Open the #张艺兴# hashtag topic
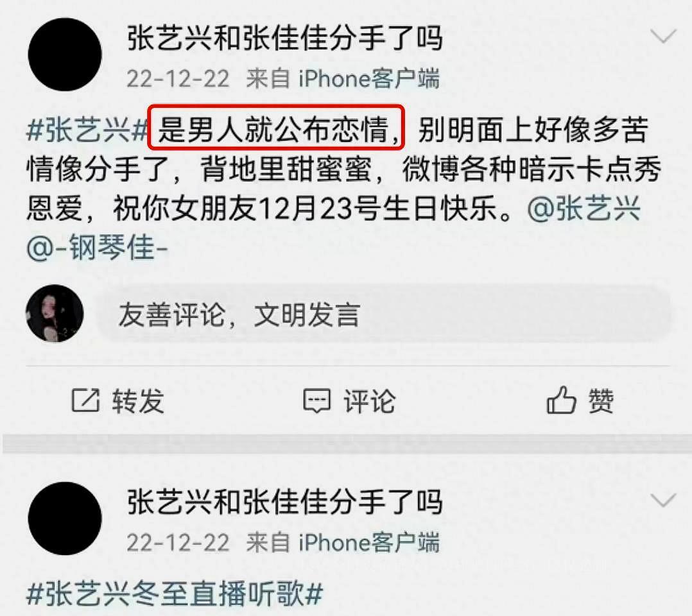The width and height of the screenshot is (692, 616). (x=87, y=130)
